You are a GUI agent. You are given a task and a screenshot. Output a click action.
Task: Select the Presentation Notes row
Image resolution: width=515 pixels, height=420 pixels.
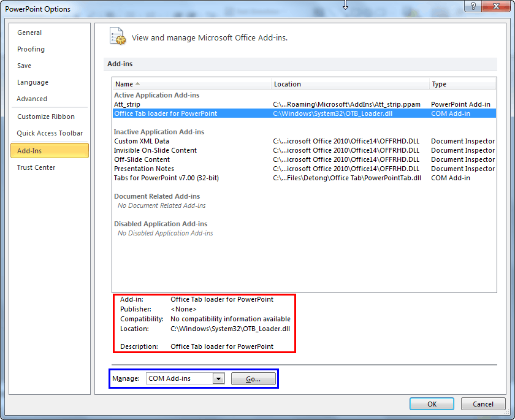coord(304,169)
